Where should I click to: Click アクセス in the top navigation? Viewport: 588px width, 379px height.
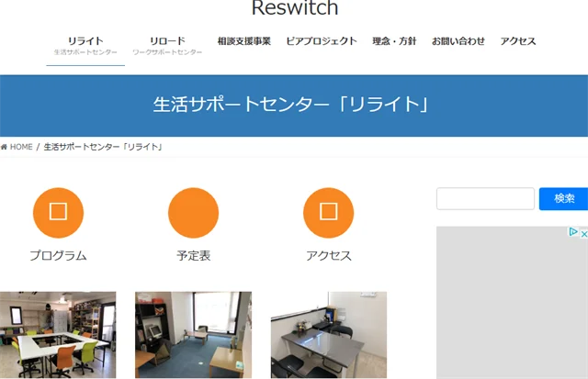click(x=518, y=41)
